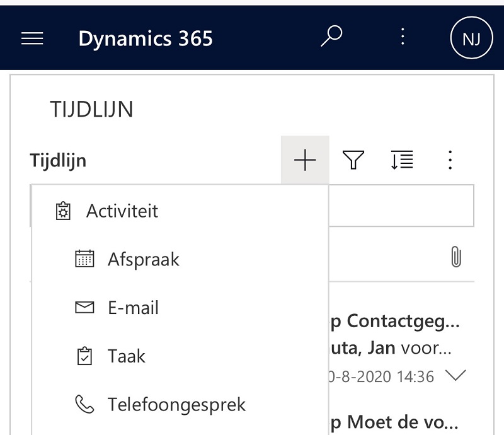This screenshot has width=504, height=435.
Task: Open the Contactgeg... timeline record
Action: (395, 321)
